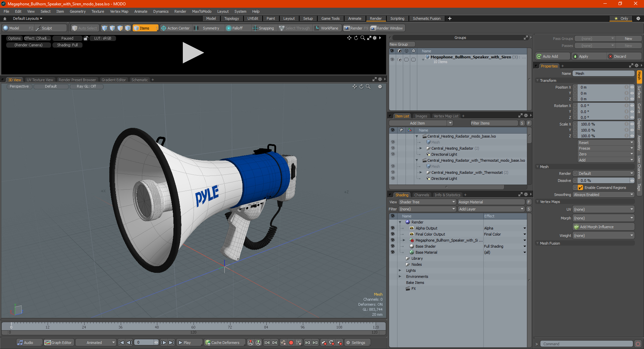This screenshot has width=644, height=349.
Task: Start the render preview with the big play arrow
Action: coord(193,53)
